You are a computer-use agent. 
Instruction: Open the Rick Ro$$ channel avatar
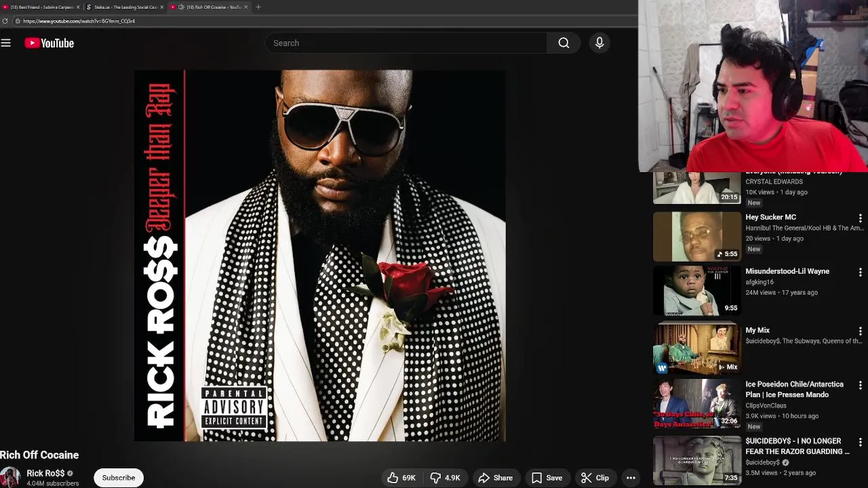[x=9, y=477]
